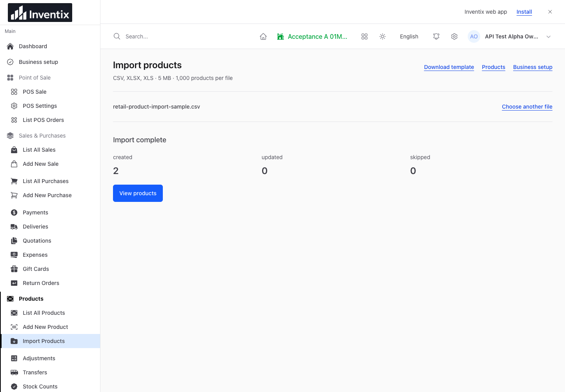Toggle light/dark theme sun icon
This screenshot has height=392, width=565.
click(383, 36)
